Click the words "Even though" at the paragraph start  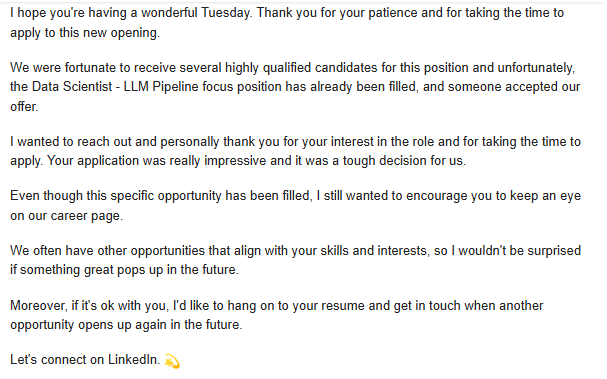(46, 196)
